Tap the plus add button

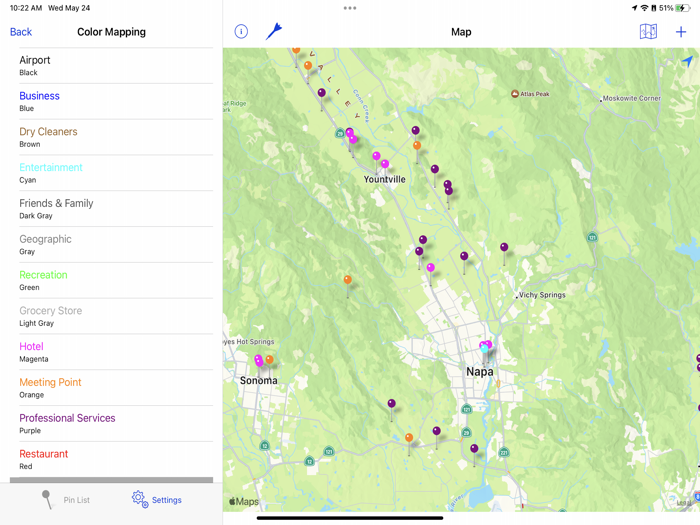pos(681,32)
